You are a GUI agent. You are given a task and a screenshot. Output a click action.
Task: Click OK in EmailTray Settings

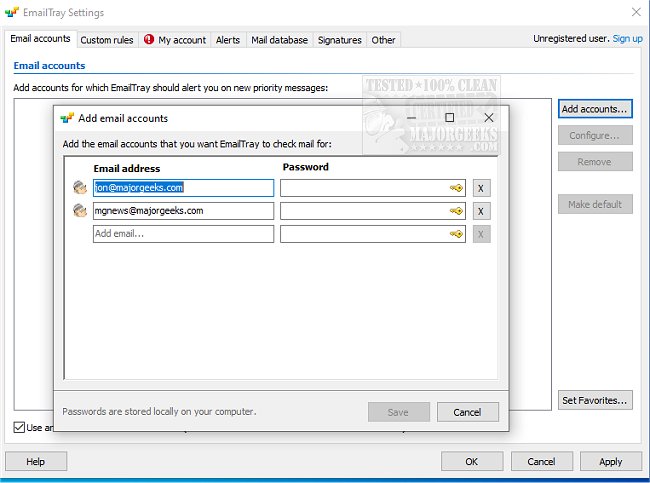(472, 461)
